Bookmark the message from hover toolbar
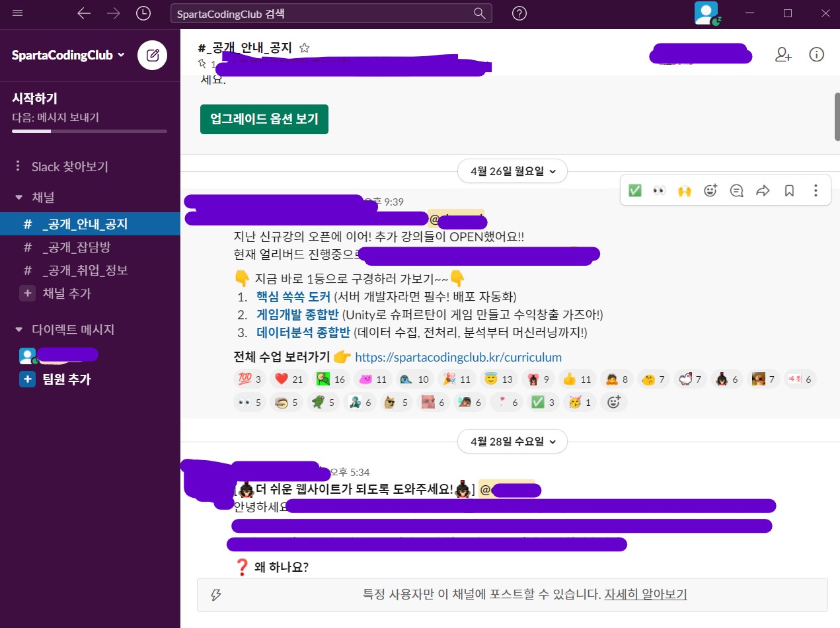Screen dimensions: 840x628 tap(789, 190)
